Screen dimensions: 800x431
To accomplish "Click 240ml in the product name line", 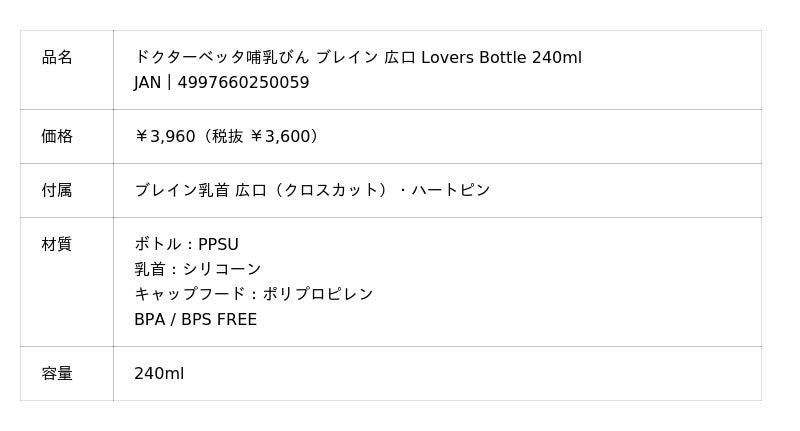I will [x=556, y=58].
